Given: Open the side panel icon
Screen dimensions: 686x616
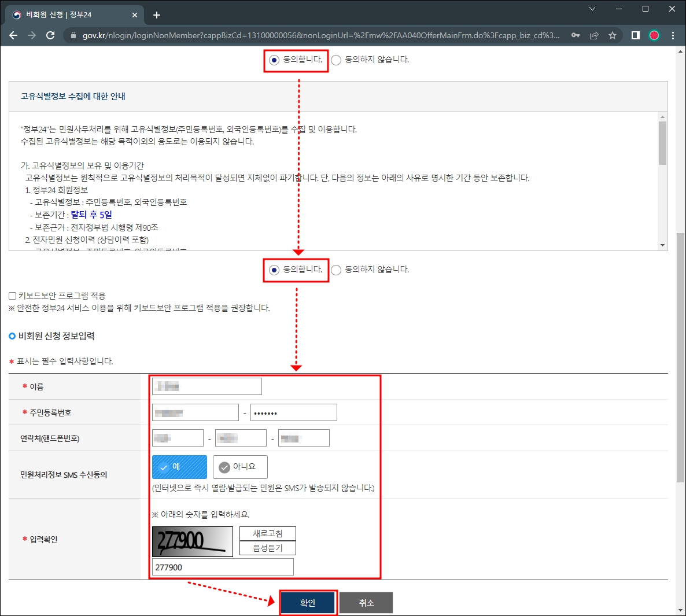Looking at the screenshot, I should pos(635,35).
